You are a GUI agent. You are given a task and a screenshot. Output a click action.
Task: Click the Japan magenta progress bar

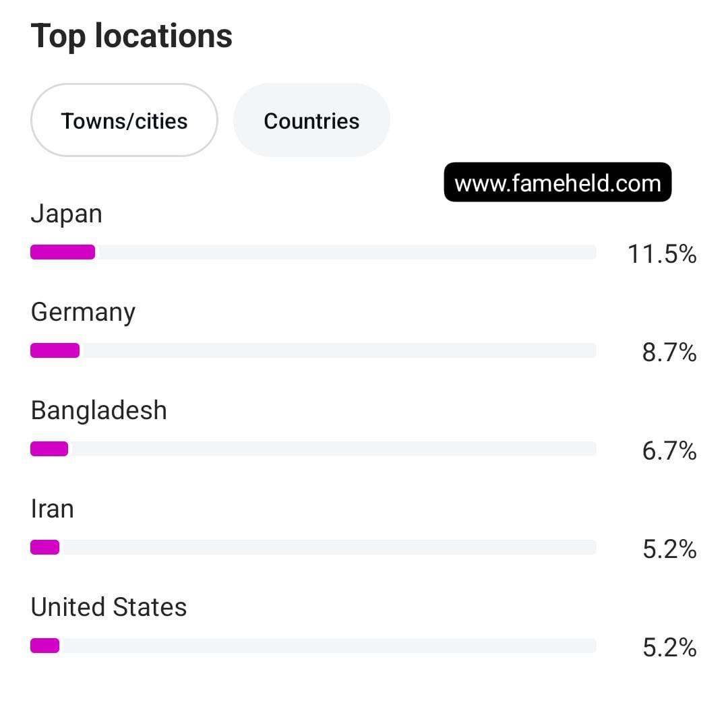click(x=63, y=252)
